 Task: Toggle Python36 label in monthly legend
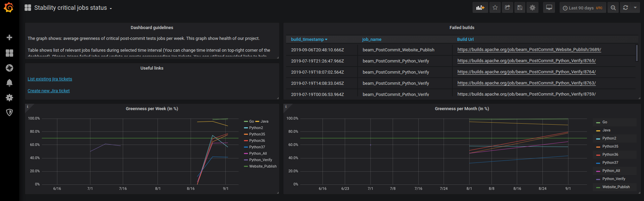610,155
